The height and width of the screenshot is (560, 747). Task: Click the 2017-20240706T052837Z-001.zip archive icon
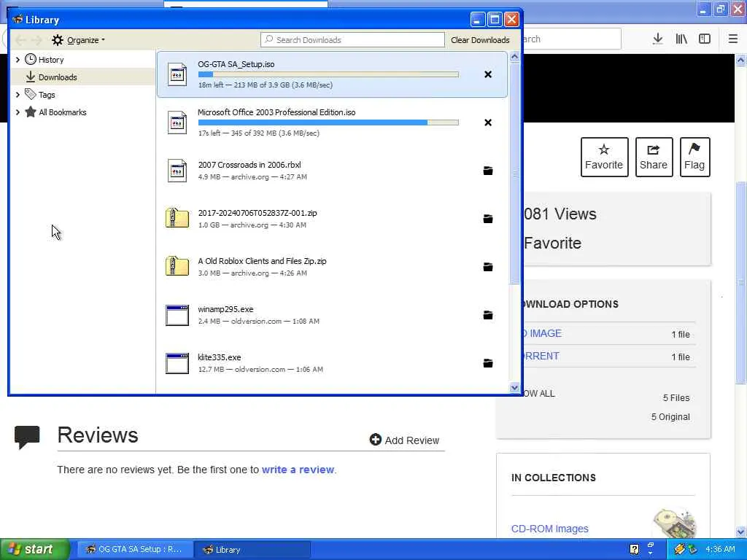coord(177,218)
